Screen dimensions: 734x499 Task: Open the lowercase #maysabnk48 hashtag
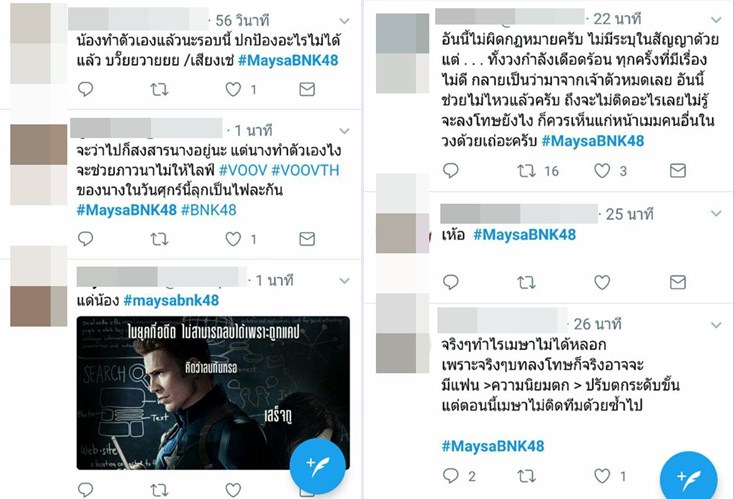(x=171, y=300)
